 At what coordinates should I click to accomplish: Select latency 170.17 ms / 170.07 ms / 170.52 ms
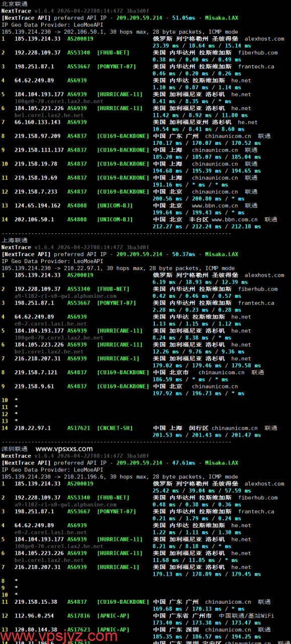click(x=207, y=143)
